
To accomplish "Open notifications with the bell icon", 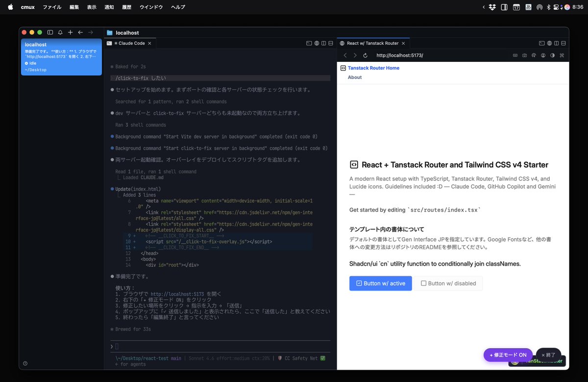I will (60, 32).
